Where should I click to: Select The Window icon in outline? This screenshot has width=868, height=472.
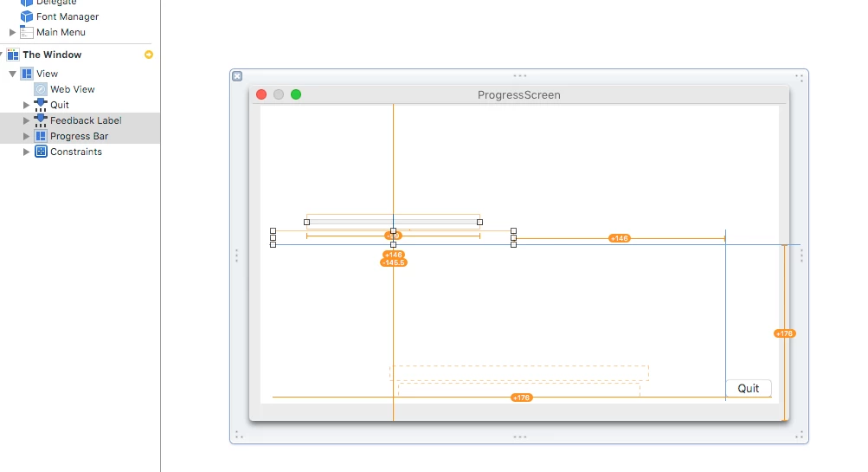tap(13, 55)
